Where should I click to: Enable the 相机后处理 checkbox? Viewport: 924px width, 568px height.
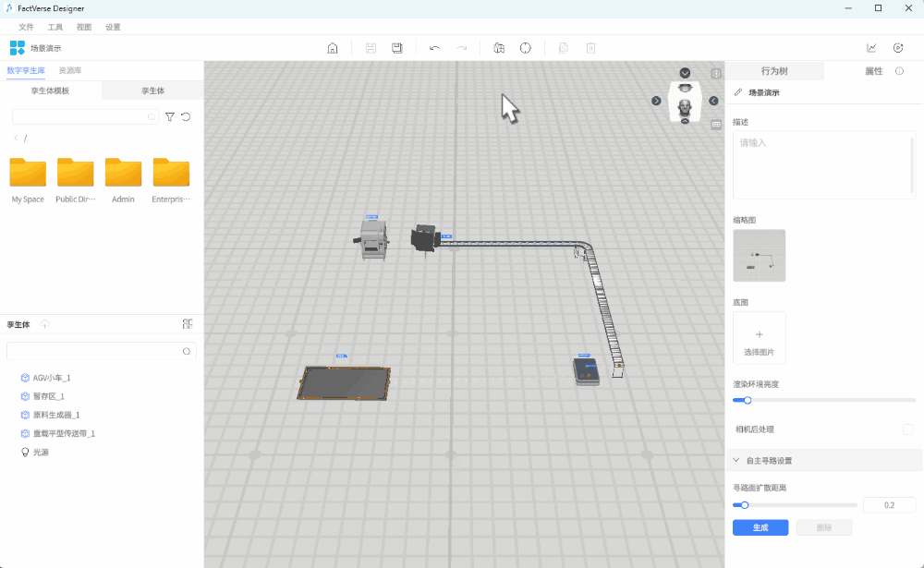pyautogui.click(x=907, y=429)
